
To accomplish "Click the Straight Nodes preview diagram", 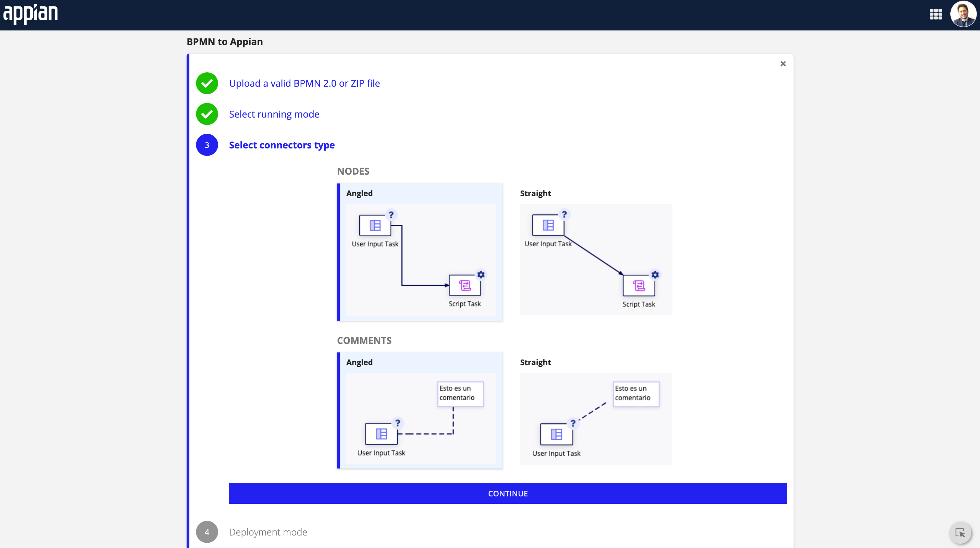I will [596, 260].
